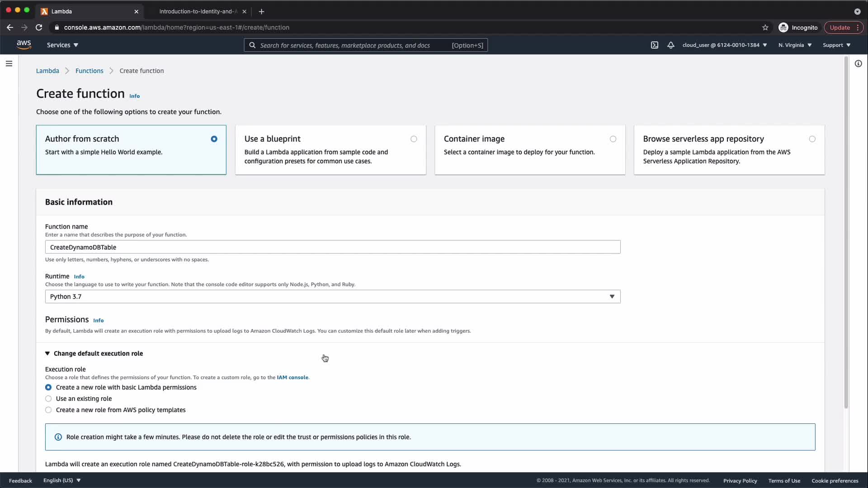This screenshot has height=488, width=868.
Task: Open the Services menu
Action: [62, 45]
